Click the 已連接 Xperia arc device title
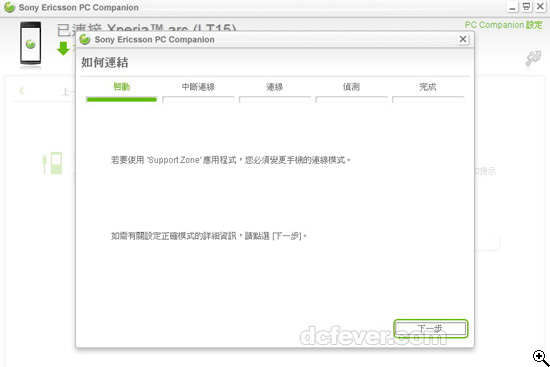Image resolution: width=550 pixels, height=367 pixels. [x=146, y=29]
